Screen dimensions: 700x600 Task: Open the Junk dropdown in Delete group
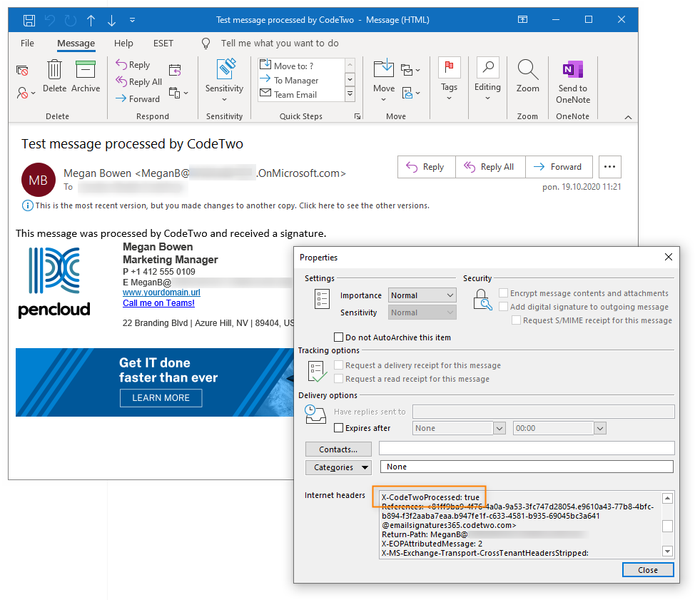(x=26, y=93)
